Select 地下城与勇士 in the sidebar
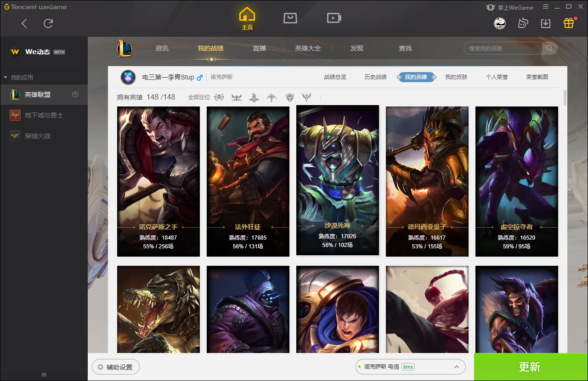 click(44, 115)
